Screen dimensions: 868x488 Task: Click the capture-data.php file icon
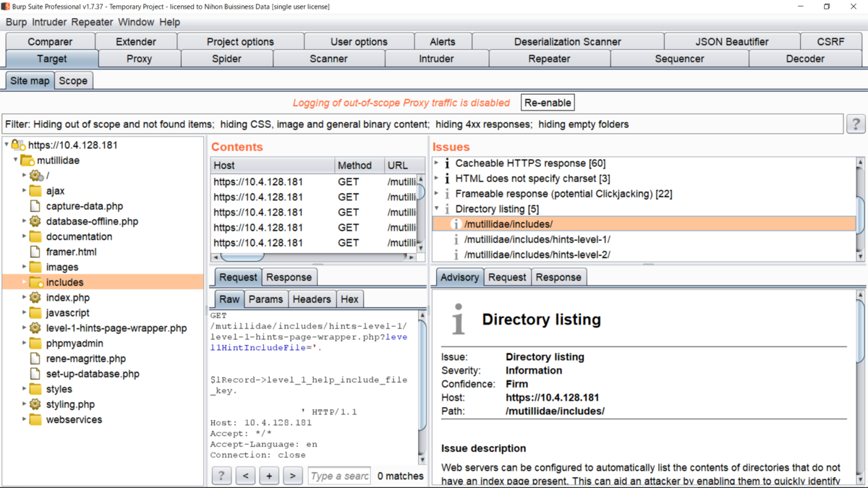click(35, 206)
